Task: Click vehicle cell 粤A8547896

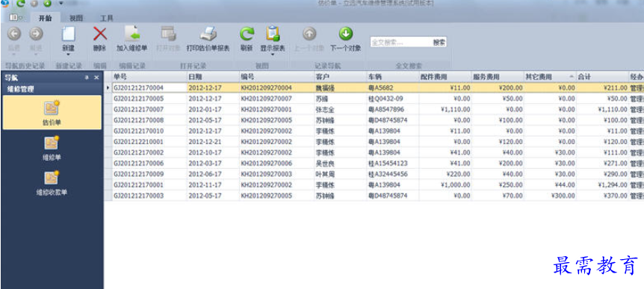Action: [x=393, y=109]
